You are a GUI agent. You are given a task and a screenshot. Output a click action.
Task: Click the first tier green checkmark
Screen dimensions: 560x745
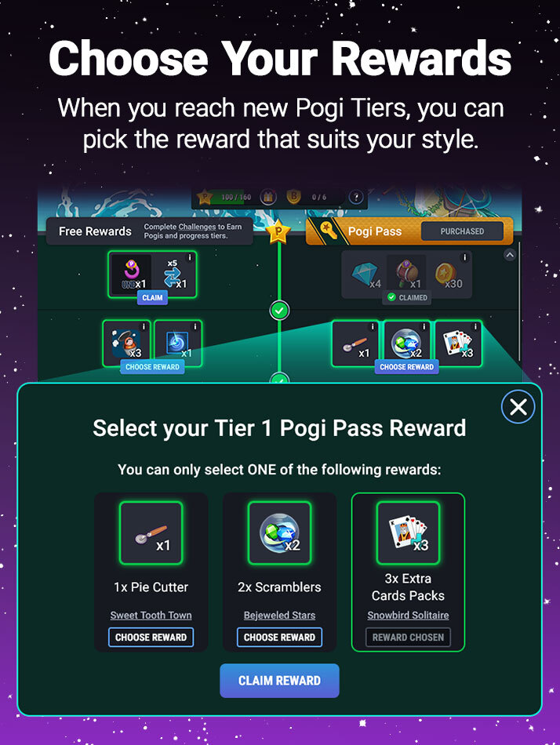coord(279,311)
